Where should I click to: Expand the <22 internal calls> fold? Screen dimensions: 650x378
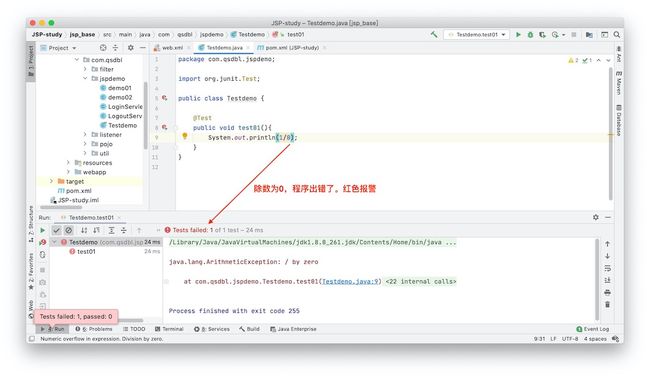[421, 281]
